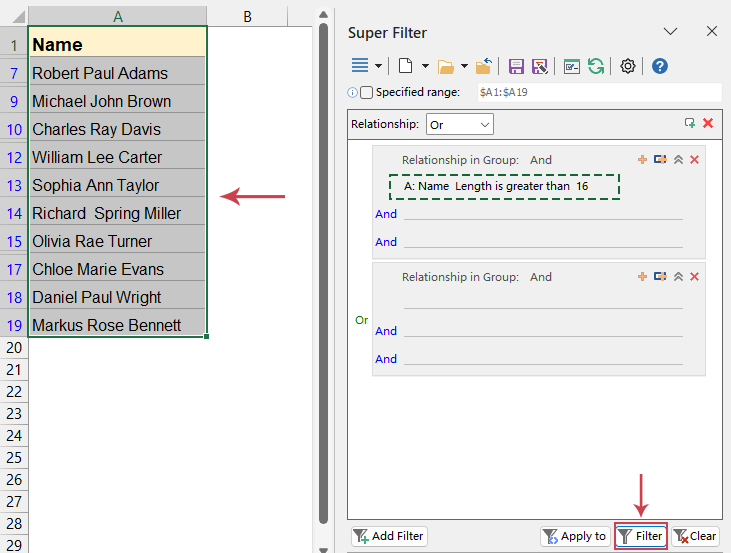Expand the open folder dropdown arrow

[465, 66]
